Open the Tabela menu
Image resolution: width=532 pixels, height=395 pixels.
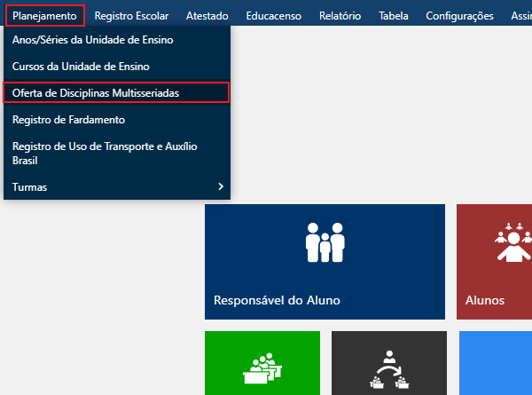point(394,15)
